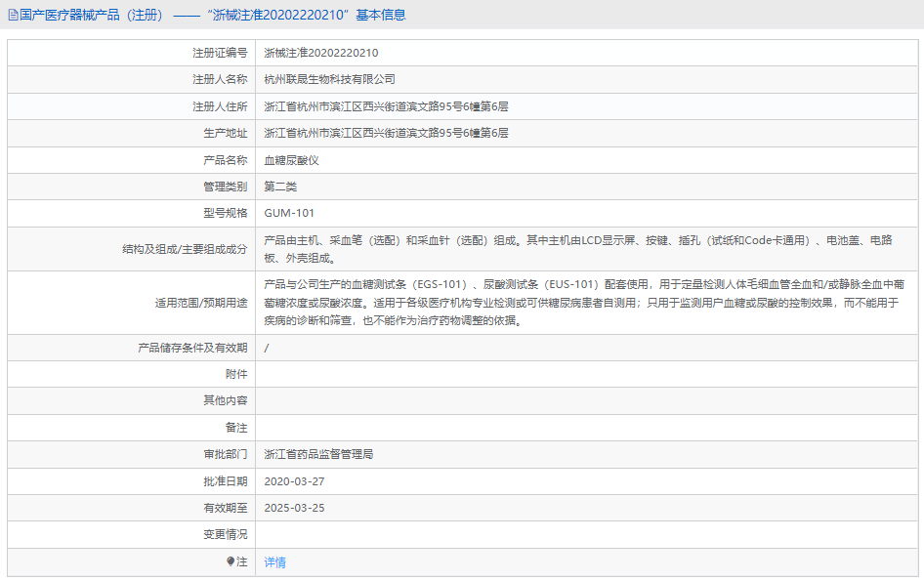
Task: Click the expiry date 2025-03-25 cell
Action: [293, 507]
